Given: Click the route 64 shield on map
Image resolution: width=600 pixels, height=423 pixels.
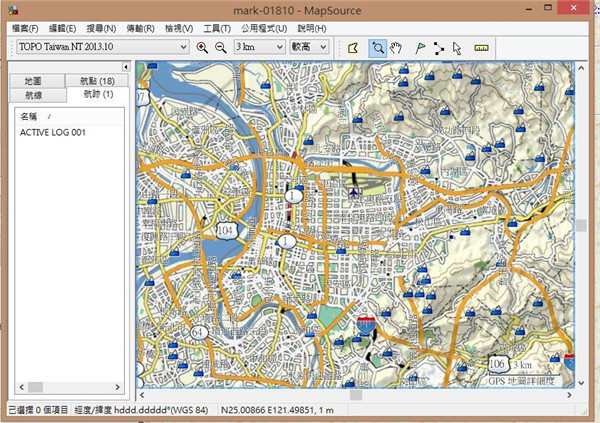Looking at the screenshot, I should [198, 332].
